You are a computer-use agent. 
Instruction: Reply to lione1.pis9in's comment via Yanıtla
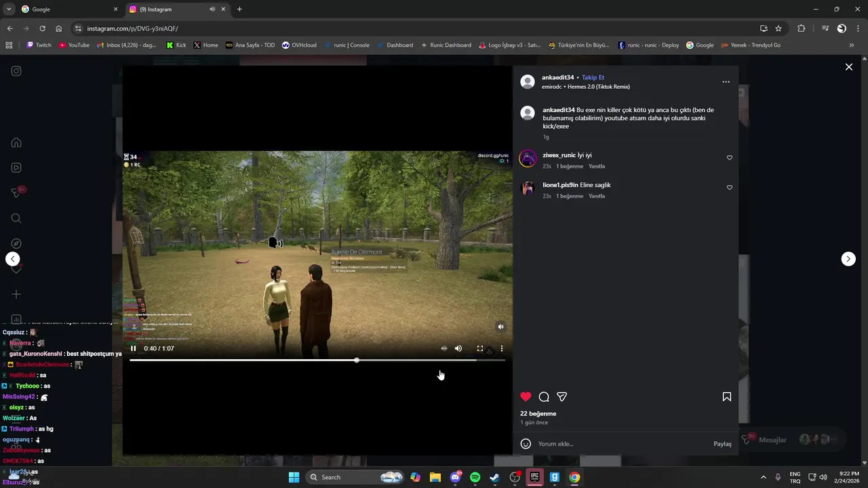597,196
